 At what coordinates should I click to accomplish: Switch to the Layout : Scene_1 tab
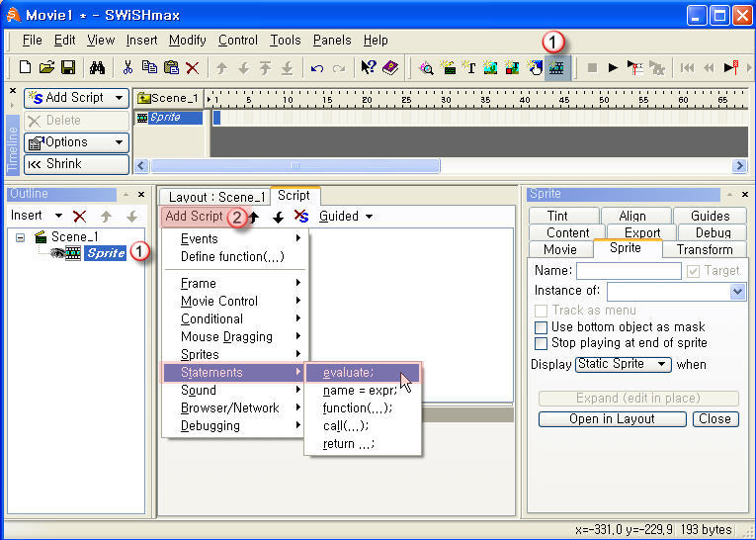pyautogui.click(x=216, y=197)
